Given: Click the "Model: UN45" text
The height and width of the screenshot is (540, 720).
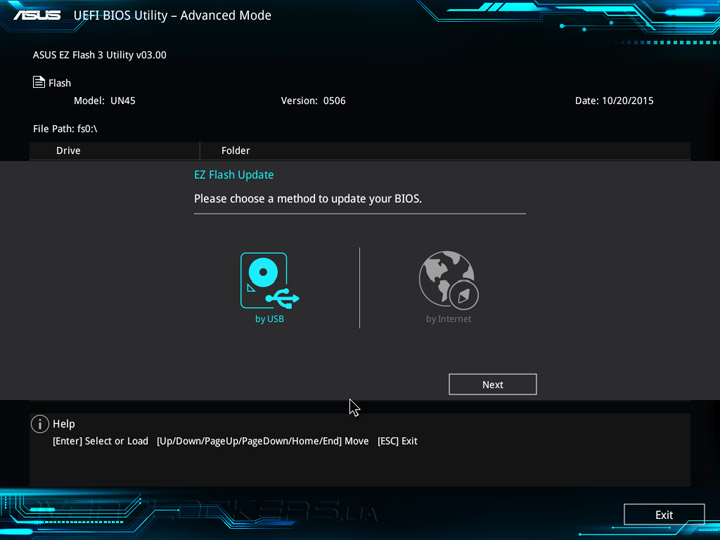Looking at the screenshot, I should click(x=105, y=101).
